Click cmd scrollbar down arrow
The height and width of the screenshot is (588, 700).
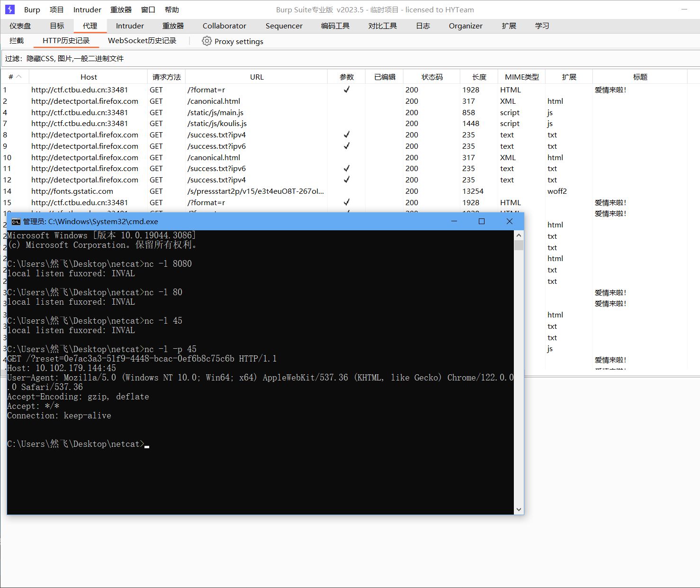pyautogui.click(x=519, y=510)
